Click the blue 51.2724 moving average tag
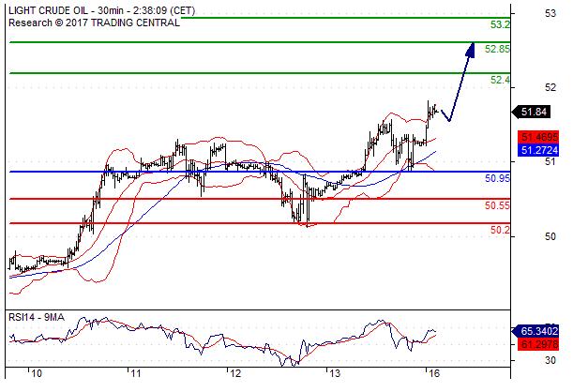Image resolution: width=573 pixels, height=392 pixels. pos(538,150)
